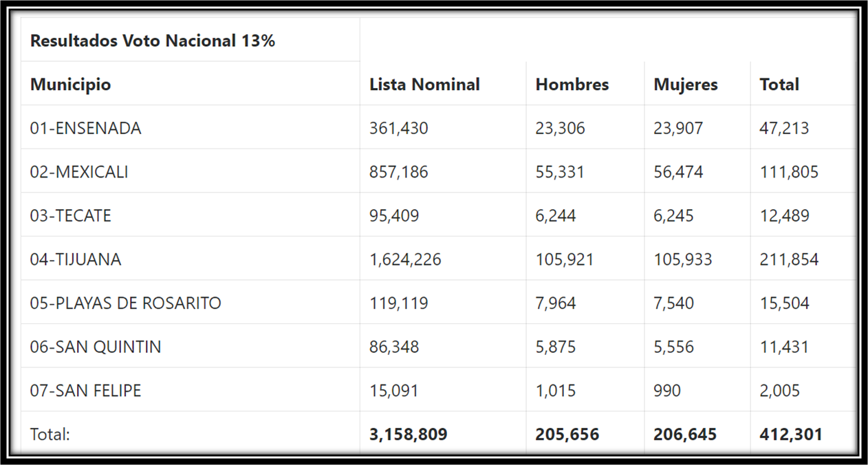The image size is (868, 465).
Task: Click the overall total value 412,301
Action: click(790, 435)
